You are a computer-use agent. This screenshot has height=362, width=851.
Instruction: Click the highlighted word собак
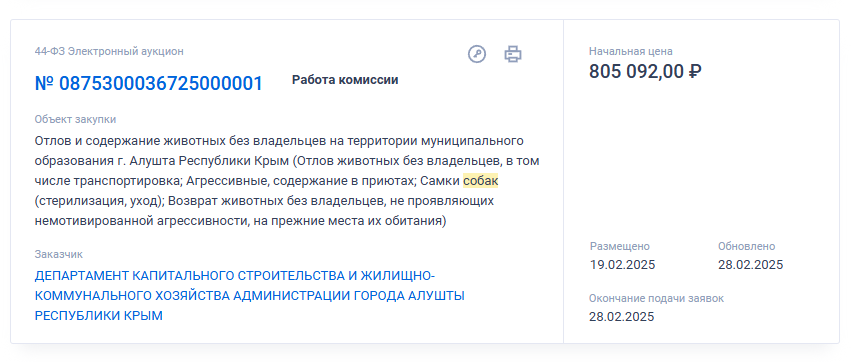pos(480,181)
